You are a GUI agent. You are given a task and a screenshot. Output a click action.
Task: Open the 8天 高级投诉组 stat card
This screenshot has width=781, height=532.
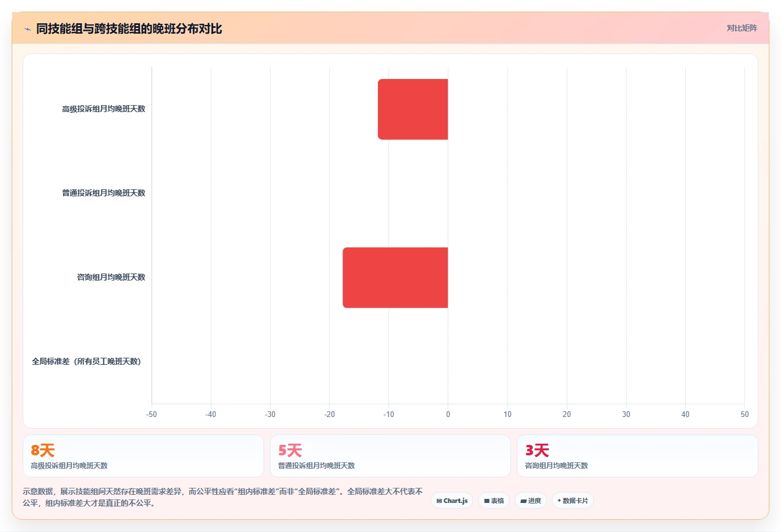(x=143, y=456)
